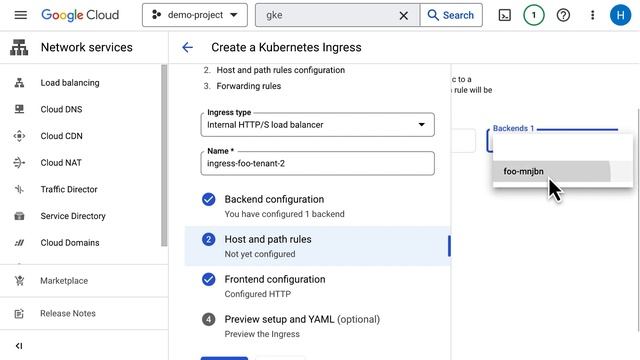Open the notifications badge showing 1
Viewport: 640px width, 360px height.
tap(533, 15)
